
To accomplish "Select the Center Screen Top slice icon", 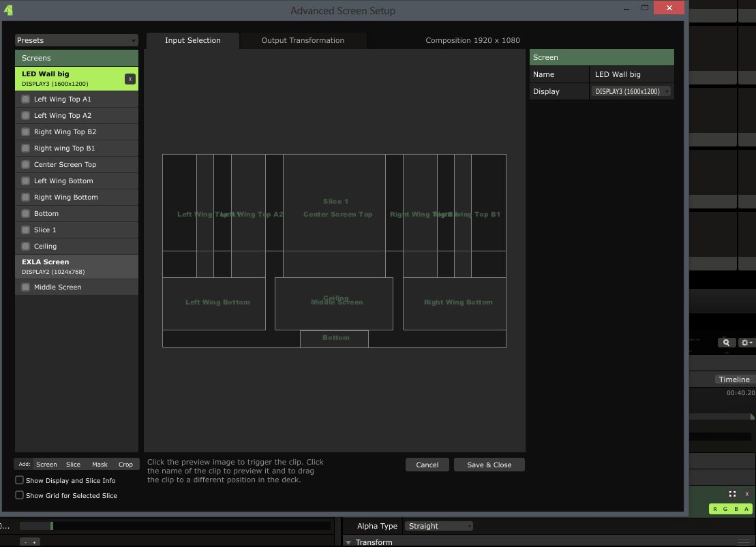I will pos(26,165).
